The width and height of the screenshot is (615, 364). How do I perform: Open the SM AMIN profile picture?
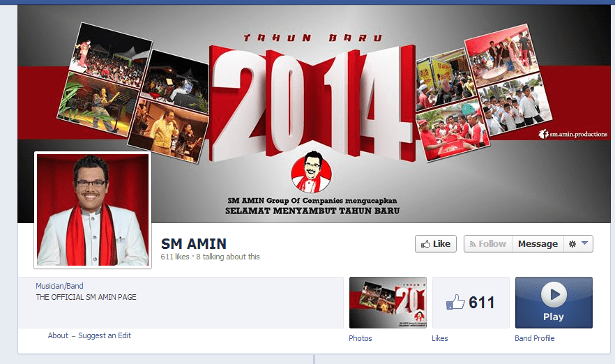pyautogui.click(x=93, y=210)
